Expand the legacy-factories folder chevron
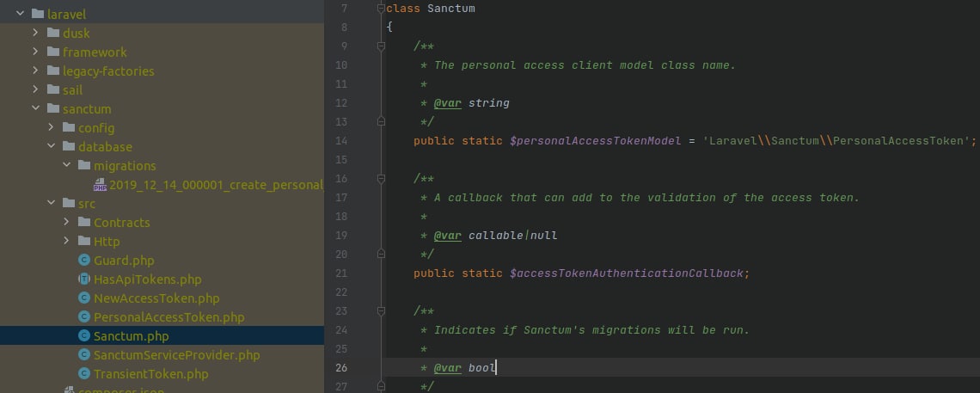Image resolution: width=980 pixels, height=393 pixels. pos(35,71)
